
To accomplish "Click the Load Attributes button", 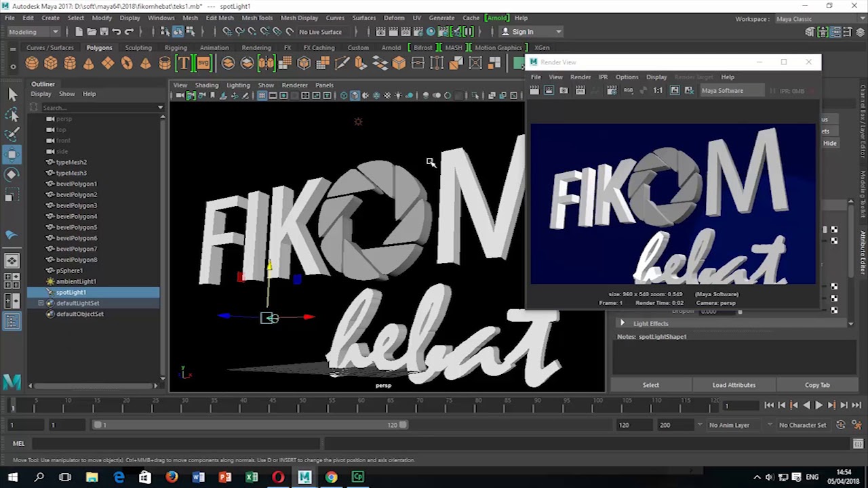I will (734, 385).
